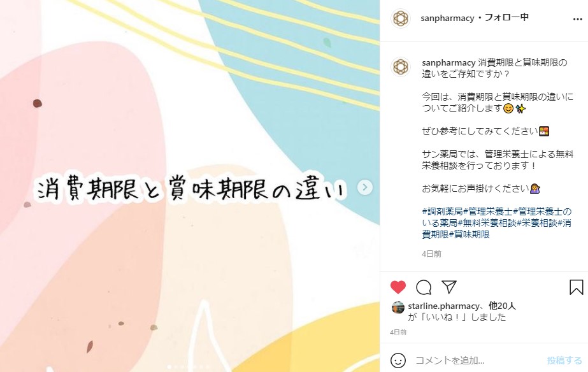Open sanpharmacy avatar beside caption
The height and width of the screenshot is (372, 588).
tap(401, 67)
